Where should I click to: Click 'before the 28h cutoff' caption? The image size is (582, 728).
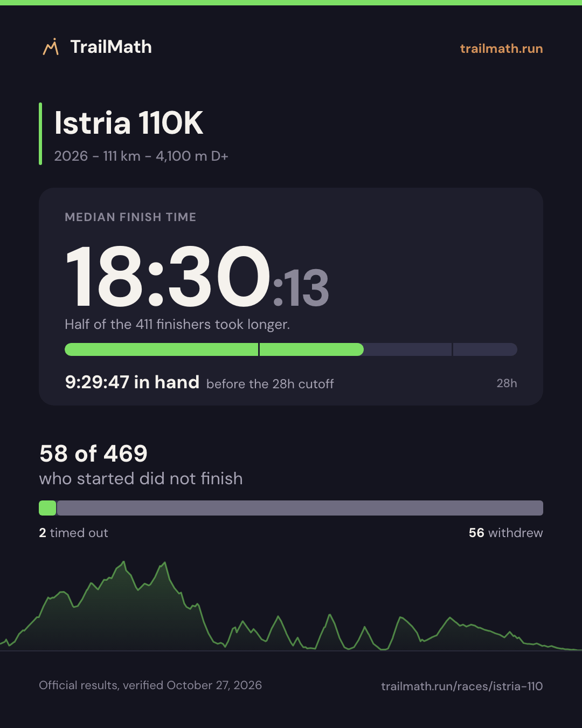(x=270, y=384)
